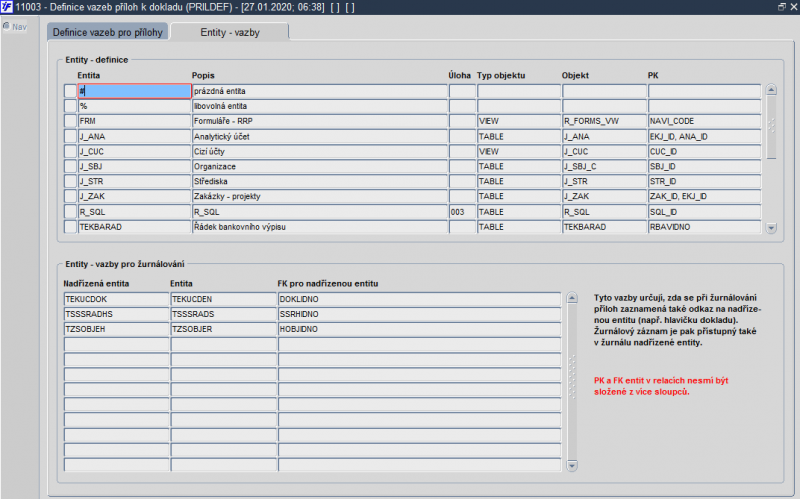
Task: Select the J_CUC entity cell
Action: pos(135,152)
